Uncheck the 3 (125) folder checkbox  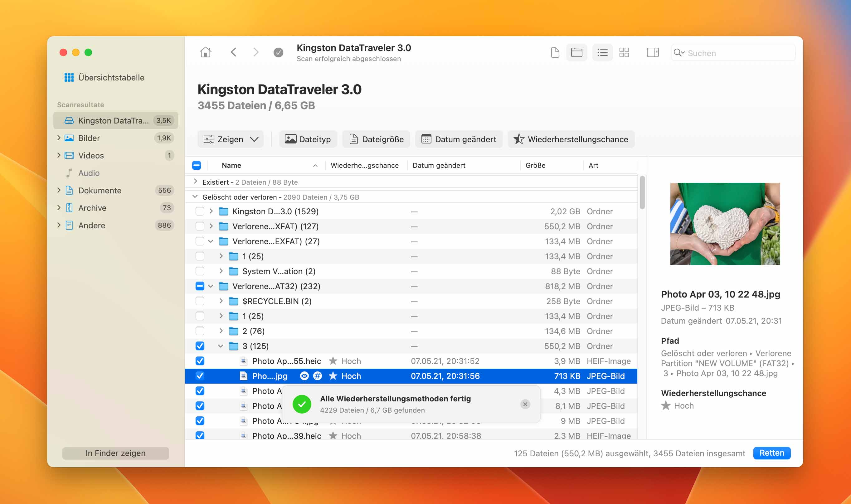click(200, 346)
